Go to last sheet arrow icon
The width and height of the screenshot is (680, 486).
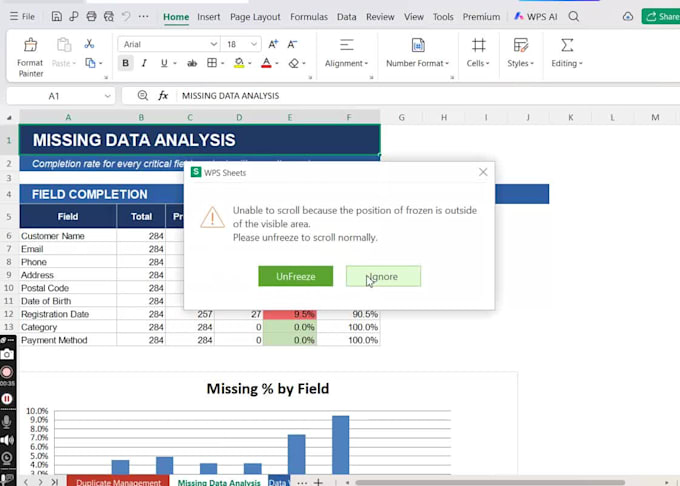[x=55, y=482]
